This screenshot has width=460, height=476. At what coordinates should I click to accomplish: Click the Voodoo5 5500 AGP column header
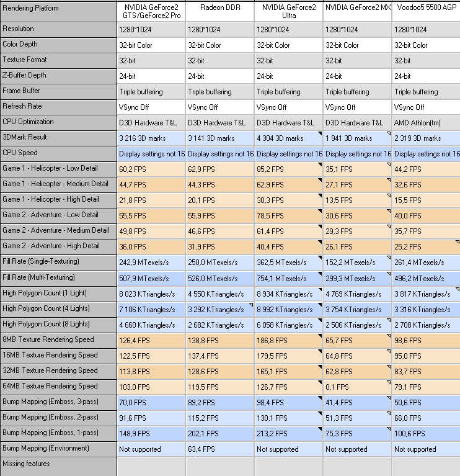click(x=426, y=11)
